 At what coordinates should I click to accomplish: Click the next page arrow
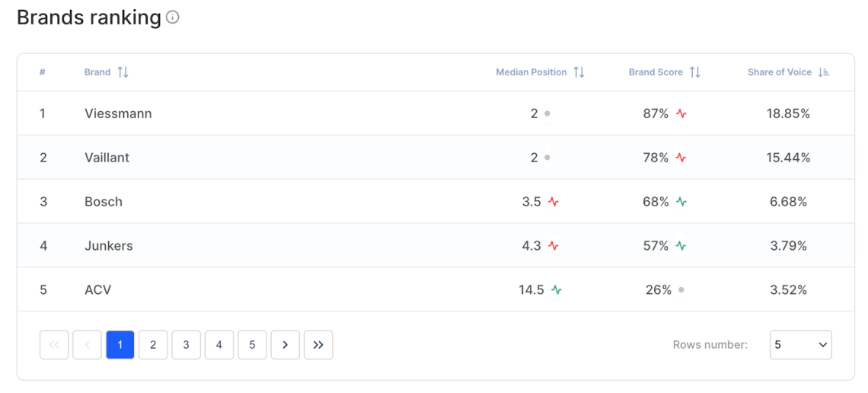tap(285, 345)
